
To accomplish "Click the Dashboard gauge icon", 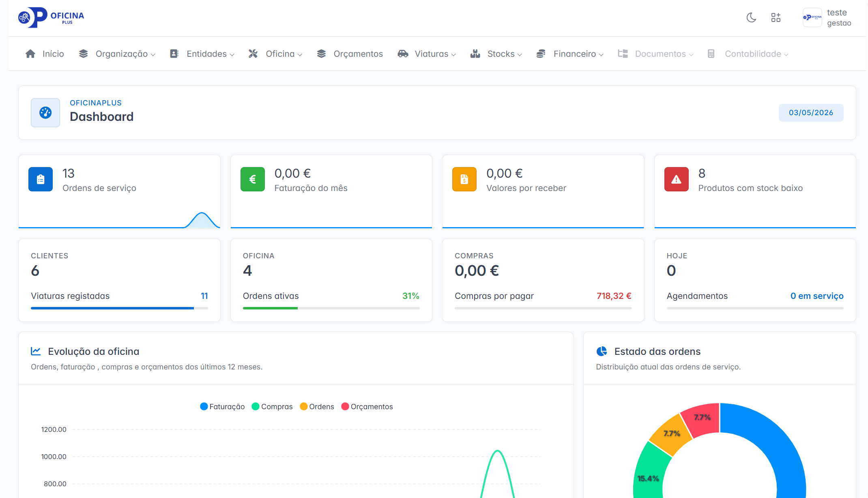I will [45, 113].
